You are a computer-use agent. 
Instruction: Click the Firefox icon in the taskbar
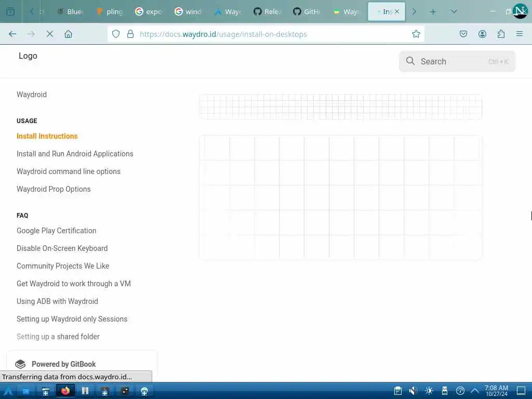click(x=65, y=391)
